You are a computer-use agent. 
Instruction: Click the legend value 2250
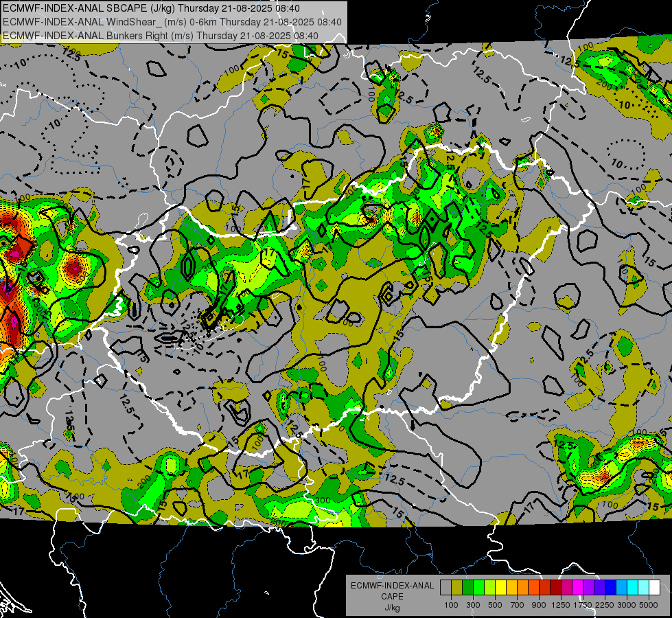(605, 605)
